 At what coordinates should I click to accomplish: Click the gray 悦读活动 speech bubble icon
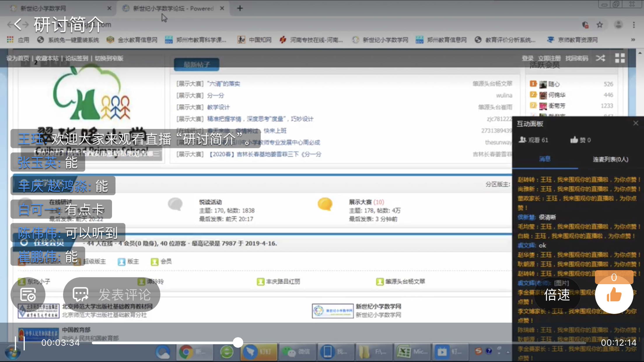tap(175, 204)
